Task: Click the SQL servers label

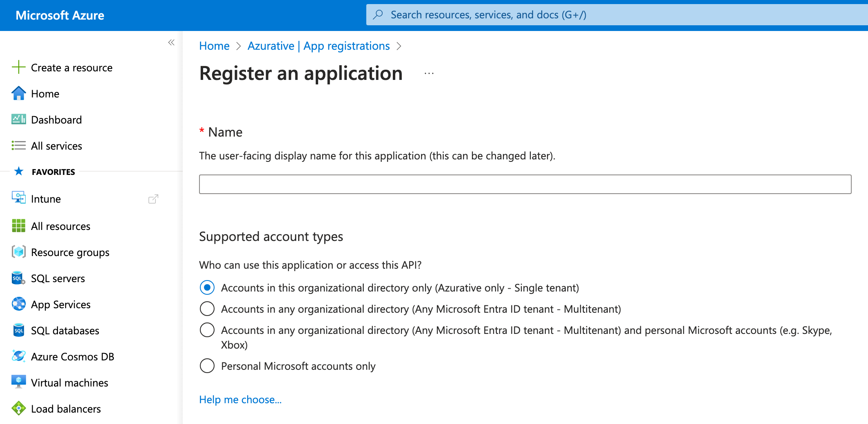Action: [x=58, y=278]
